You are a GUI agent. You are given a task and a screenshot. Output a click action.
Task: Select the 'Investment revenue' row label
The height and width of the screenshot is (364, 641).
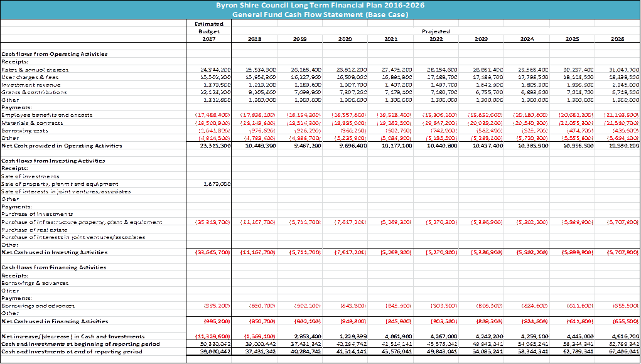31,85
